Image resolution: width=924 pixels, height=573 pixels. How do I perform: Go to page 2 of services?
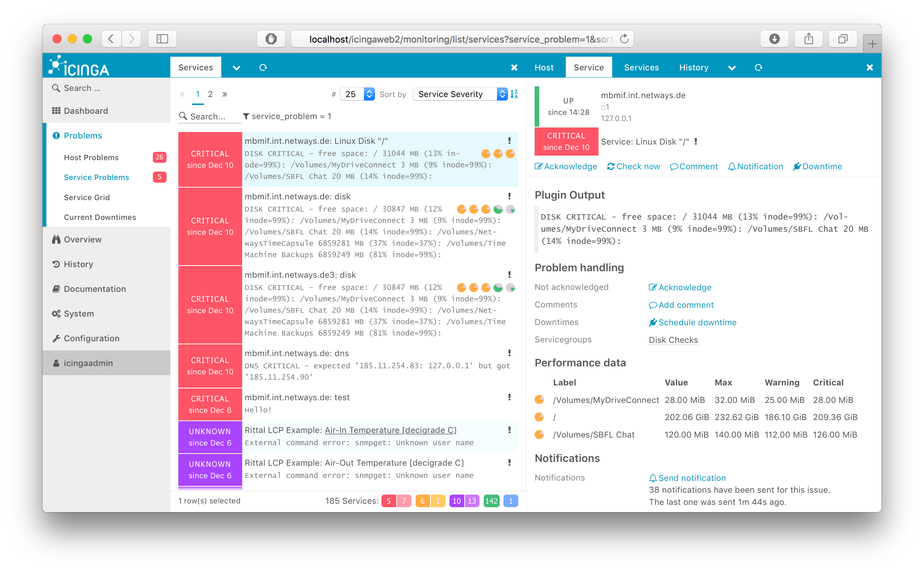(210, 94)
